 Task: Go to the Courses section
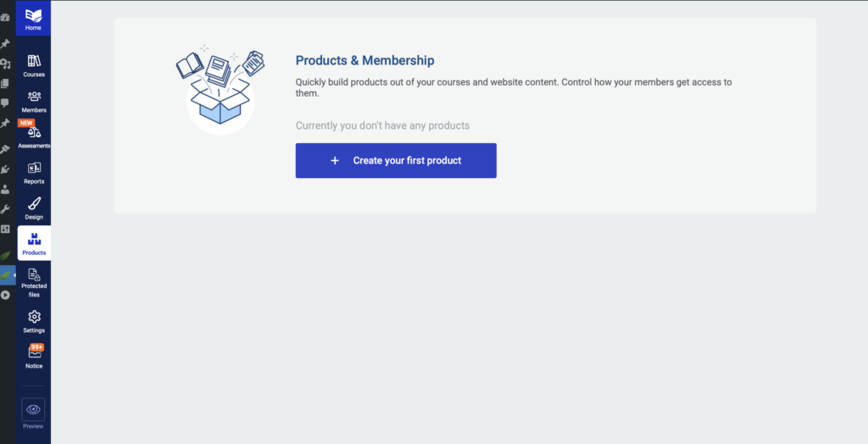pyautogui.click(x=34, y=65)
